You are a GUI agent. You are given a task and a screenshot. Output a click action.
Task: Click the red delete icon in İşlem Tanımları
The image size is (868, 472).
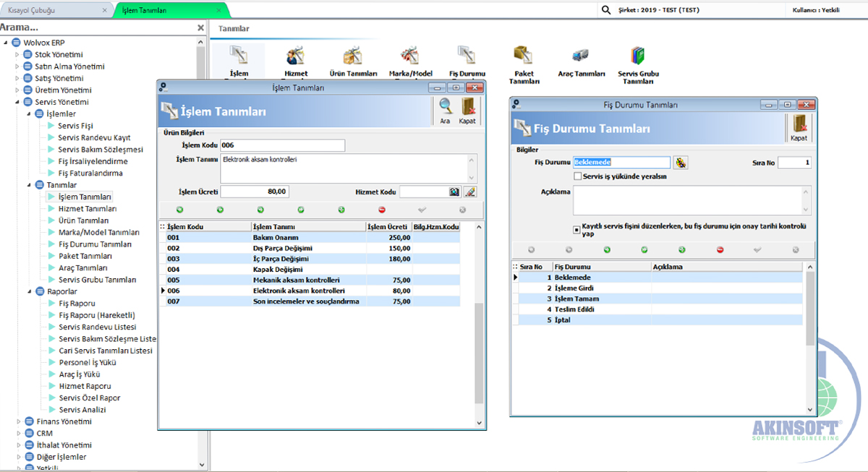pyautogui.click(x=382, y=210)
